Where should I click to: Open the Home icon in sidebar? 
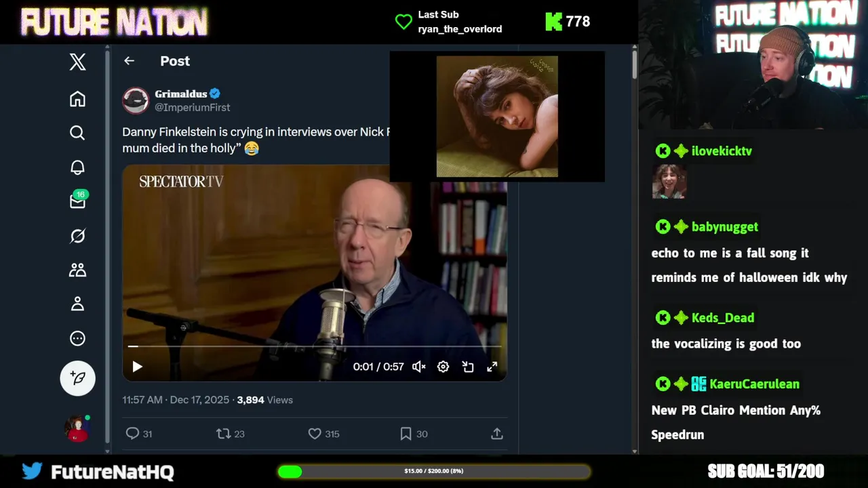pos(77,99)
